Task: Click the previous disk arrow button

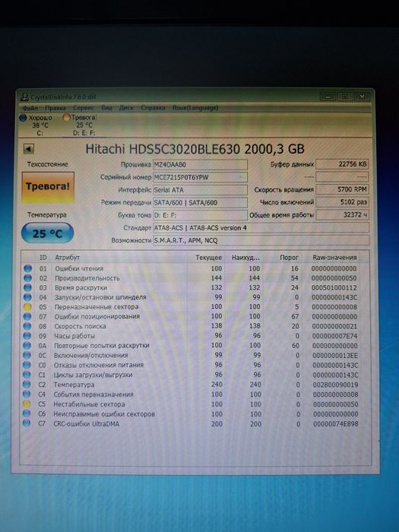Action: 29,149
